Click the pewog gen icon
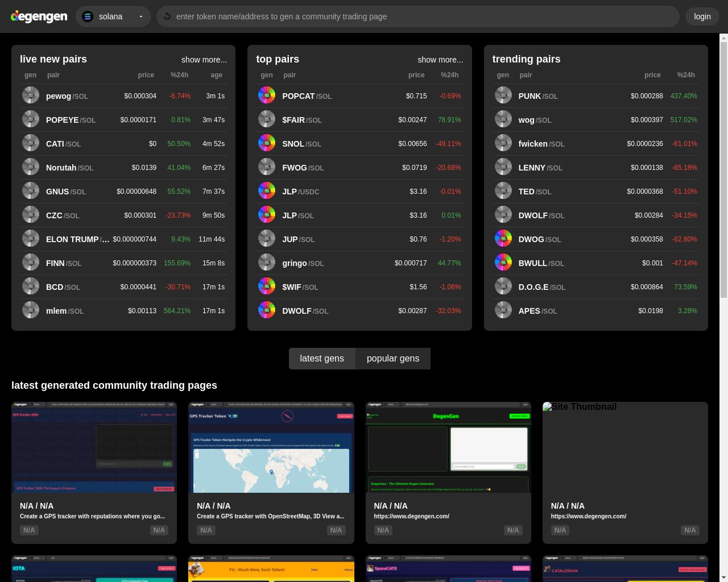This screenshot has width=728, height=582. pos(31,95)
